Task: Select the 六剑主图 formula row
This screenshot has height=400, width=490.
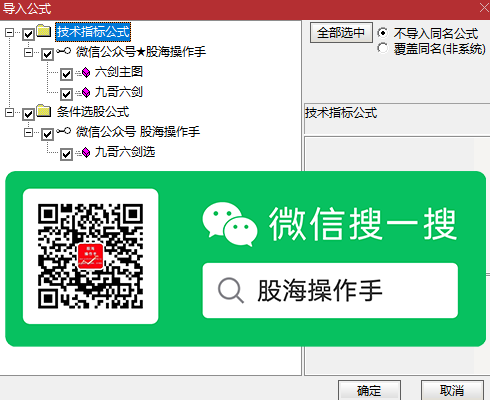Action: [119, 72]
